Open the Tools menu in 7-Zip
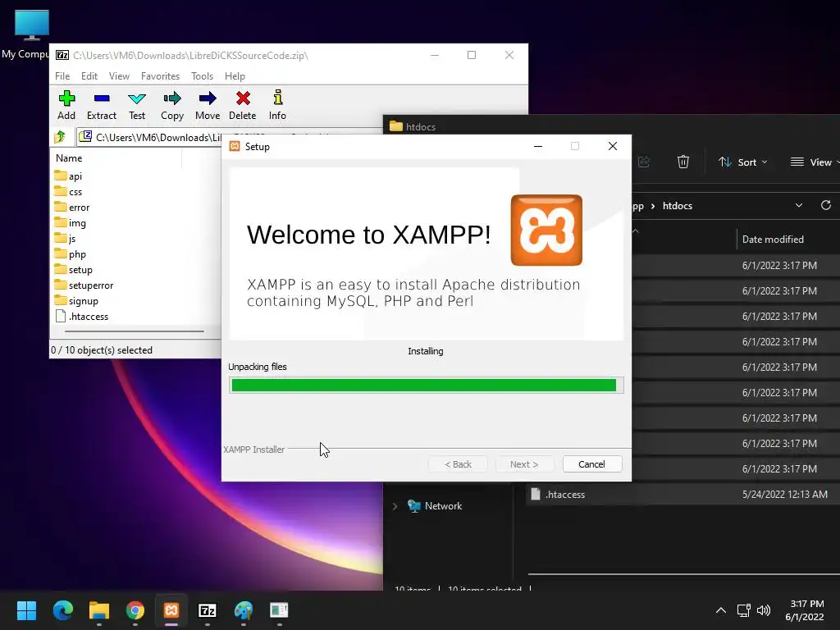Screen dimensions: 840x630 point(202,76)
